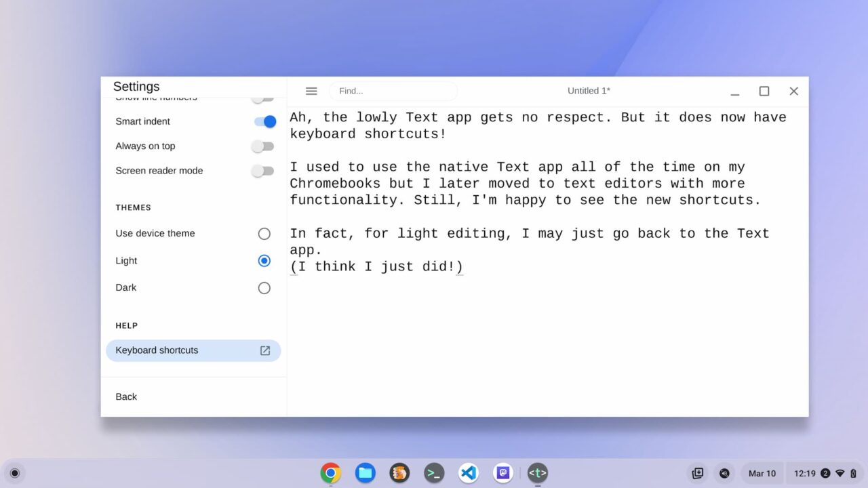
Task: Click the Find... search field
Action: pos(393,91)
